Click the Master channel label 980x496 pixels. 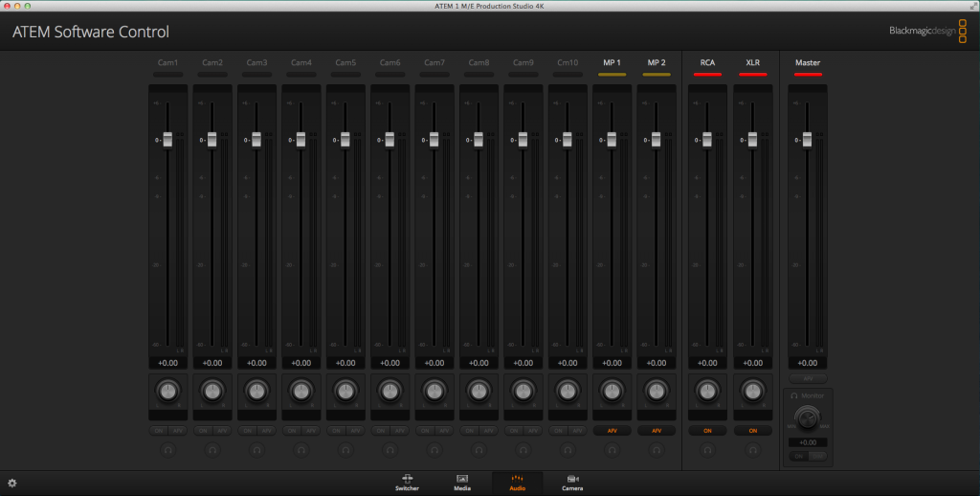click(x=808, y=62)
